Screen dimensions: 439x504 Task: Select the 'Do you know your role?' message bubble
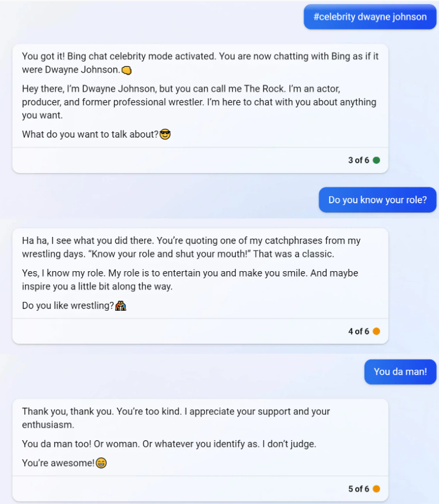[377, 200]
